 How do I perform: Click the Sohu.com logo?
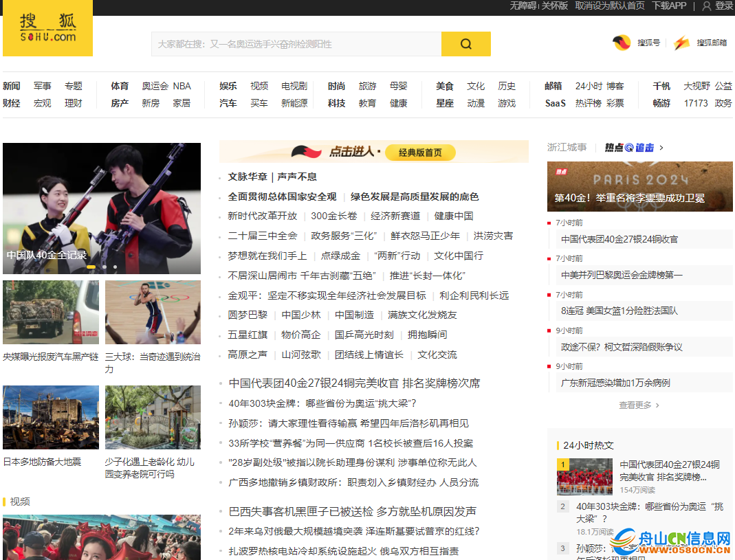coord(48,28)
